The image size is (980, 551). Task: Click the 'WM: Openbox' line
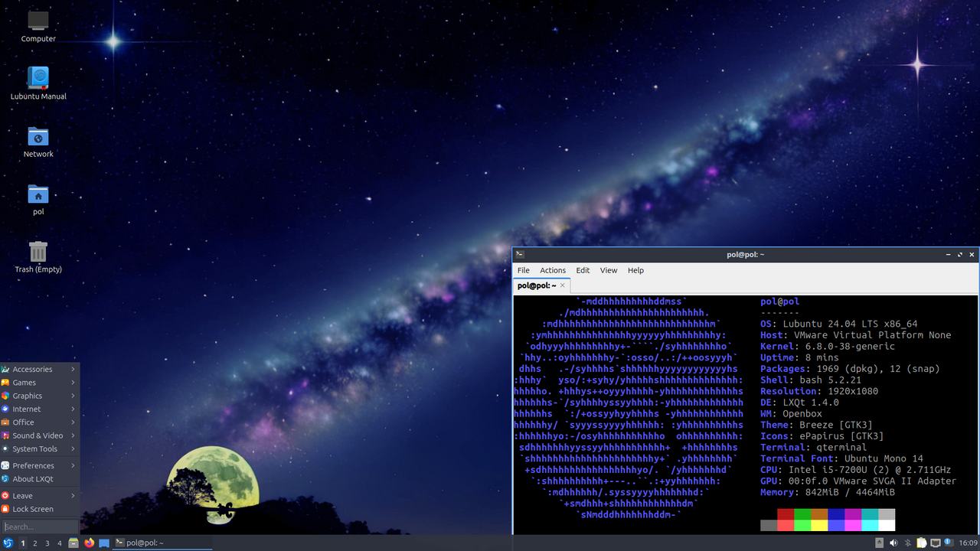click(x=791, y=413)
